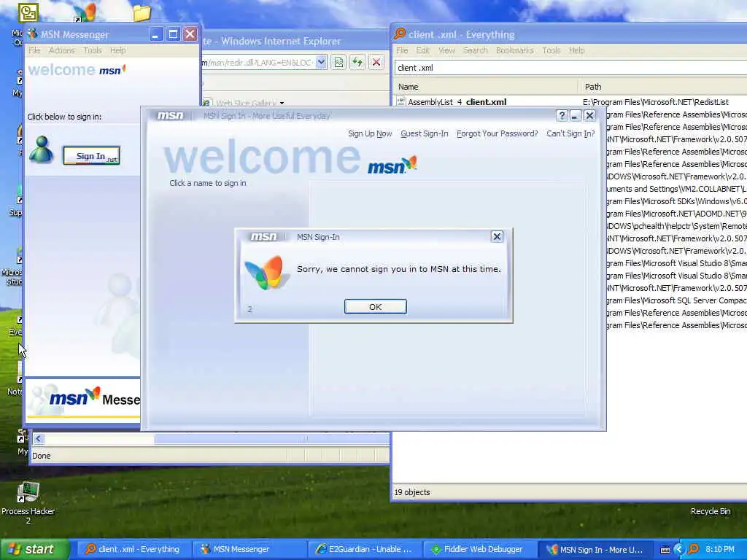Viewport: 747px width, 560px height.
Task: Click compatibility view icon in Internet Explorer
Action: click(x=338, y=63)
